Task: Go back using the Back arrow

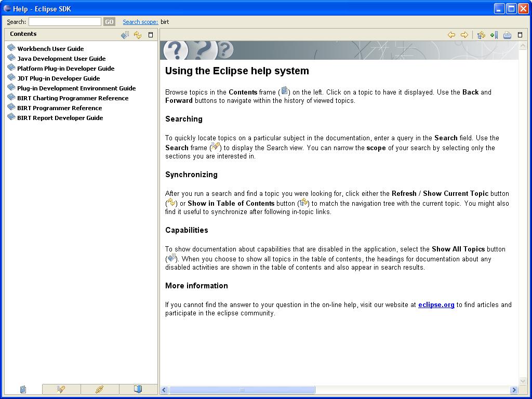Action: [451, 35]
